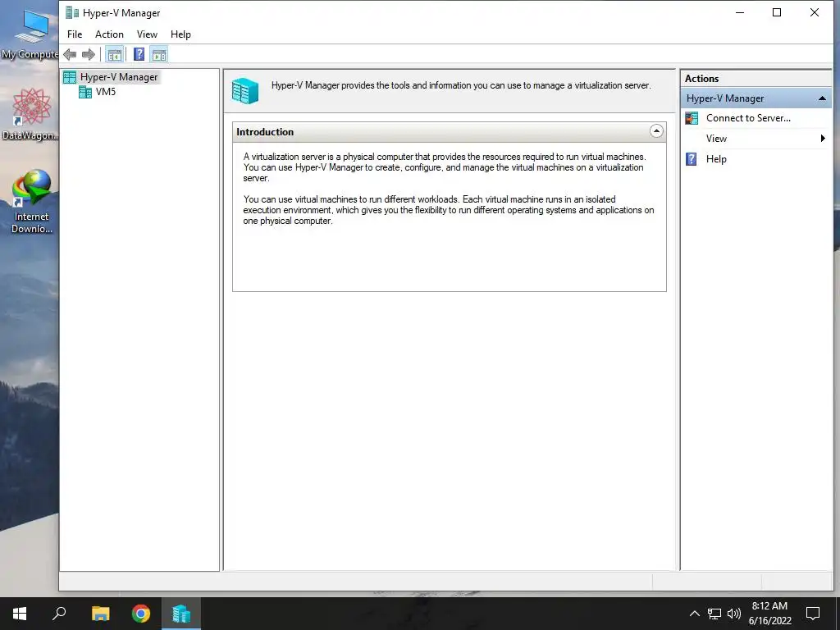Click the Hyper-V Manager tree node icon
Screen dimensions: 840x630
pyautogui.click(x=70, y=77)
